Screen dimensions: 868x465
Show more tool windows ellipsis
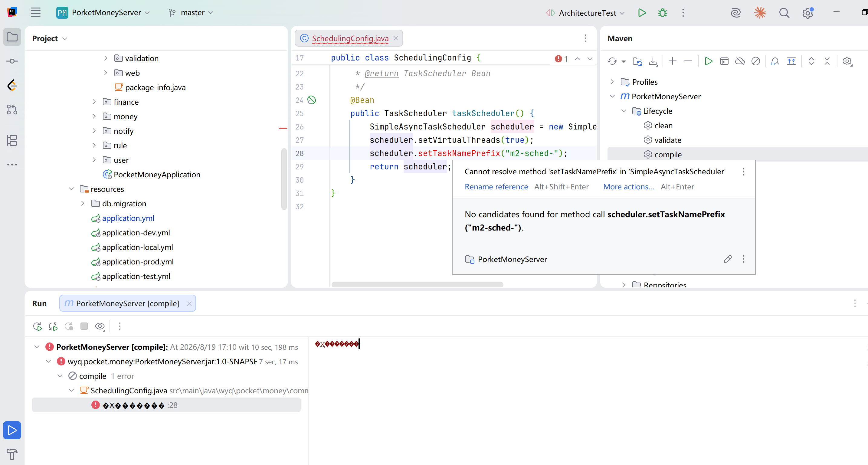(12, 165)
